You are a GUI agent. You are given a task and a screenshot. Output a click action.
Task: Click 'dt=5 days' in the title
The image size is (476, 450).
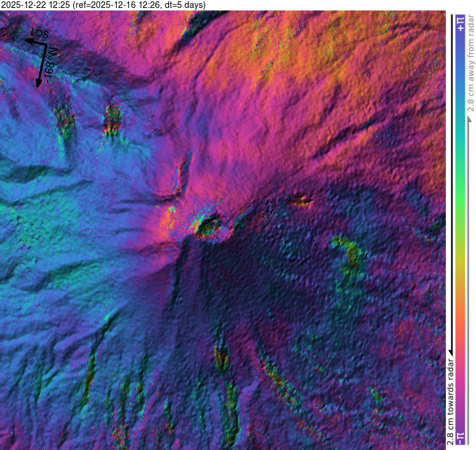coord(184,5)
